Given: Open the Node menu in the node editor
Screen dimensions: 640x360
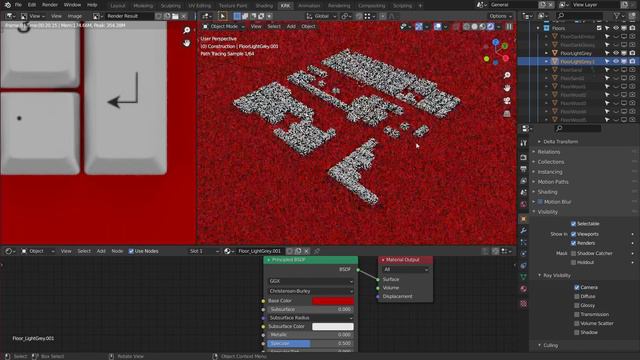Looking at the screenshot, I should (x=117, y=251).
